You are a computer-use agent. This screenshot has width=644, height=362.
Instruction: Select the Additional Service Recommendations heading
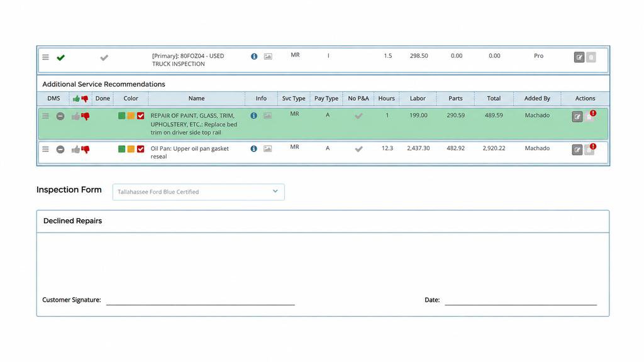point(104,84)
